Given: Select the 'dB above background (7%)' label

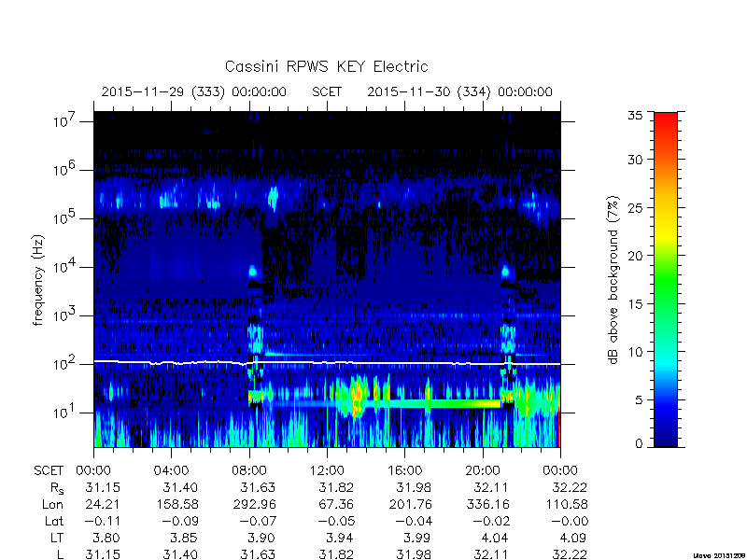Looking at the screenshot, I should [x=613, y=280].
